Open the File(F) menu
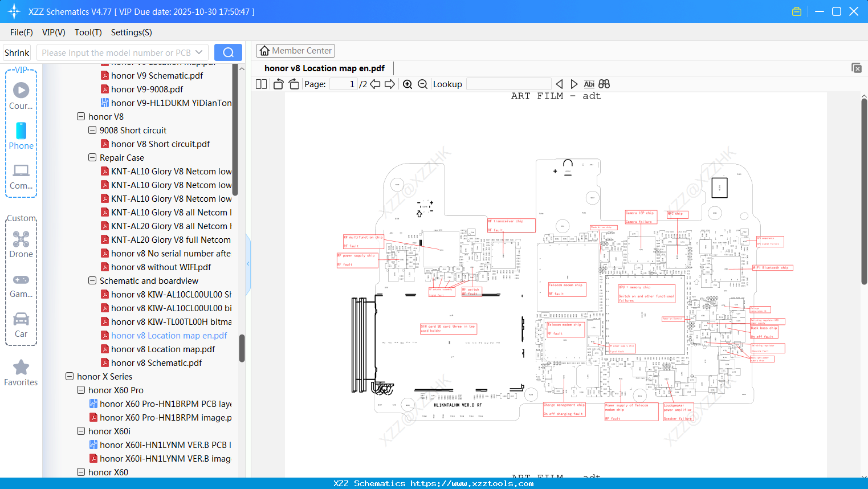 [x=22, y=32]
